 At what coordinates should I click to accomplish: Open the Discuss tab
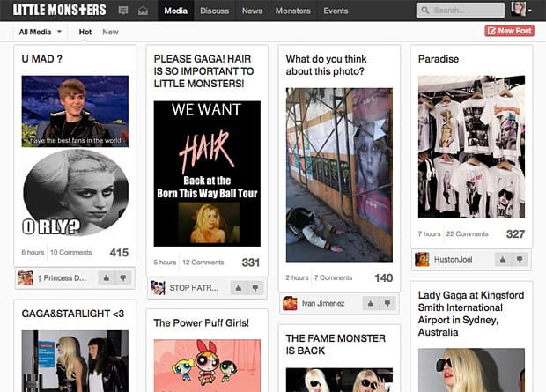click(x=215, y=11)
